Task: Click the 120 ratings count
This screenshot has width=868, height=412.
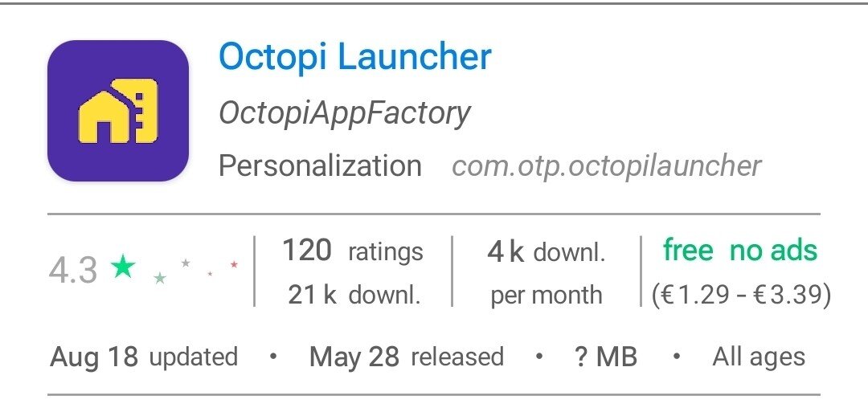Action: (x=352, y=251)
